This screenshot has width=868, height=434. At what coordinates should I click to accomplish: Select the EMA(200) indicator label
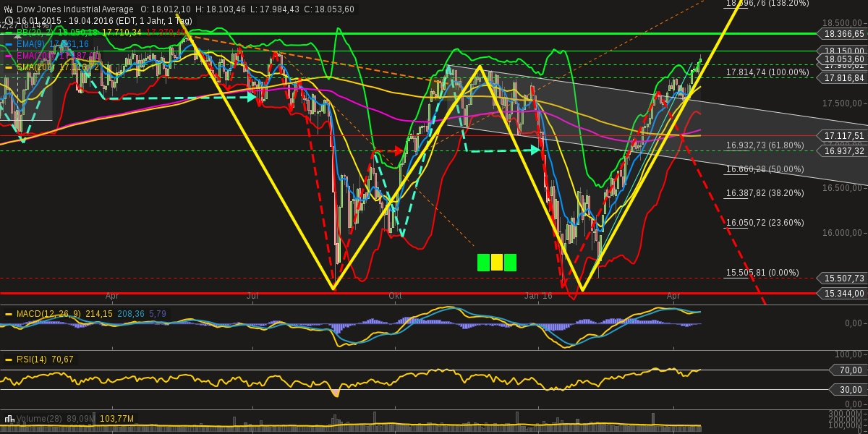[38, 56]
